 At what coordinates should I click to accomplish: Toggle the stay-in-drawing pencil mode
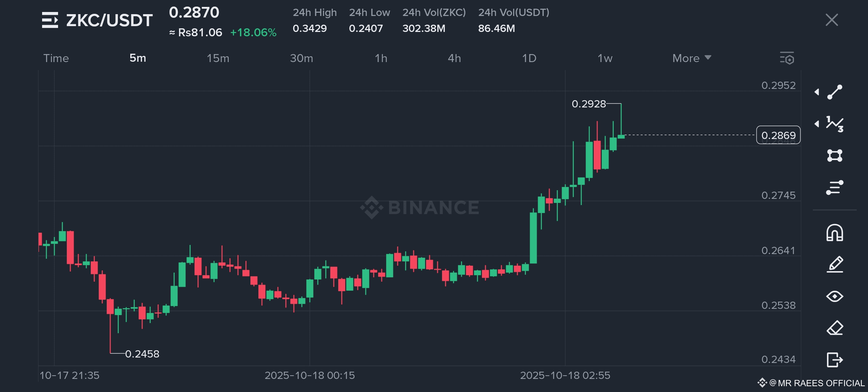point(835,264)
